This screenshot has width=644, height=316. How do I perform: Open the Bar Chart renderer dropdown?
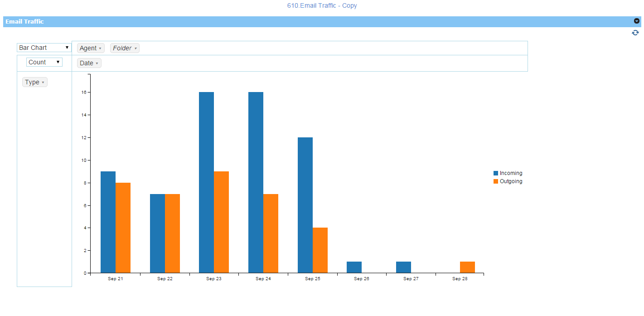tap(44, 48)
